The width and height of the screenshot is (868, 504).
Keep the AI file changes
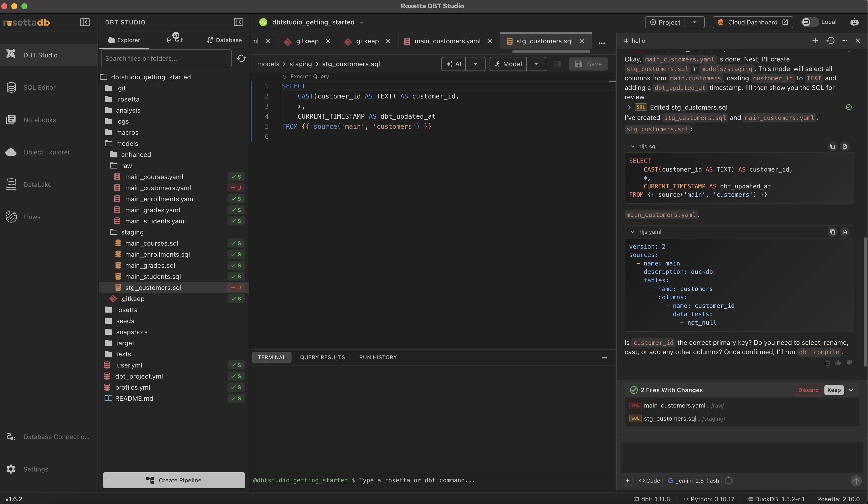pyautogui.click(x=834, y=390)
